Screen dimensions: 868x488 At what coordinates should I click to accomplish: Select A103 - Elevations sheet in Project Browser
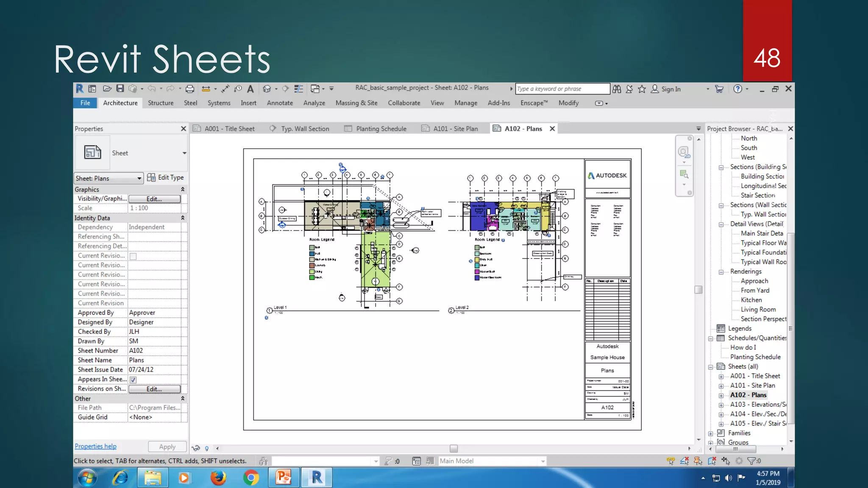(x=758, y=405)
